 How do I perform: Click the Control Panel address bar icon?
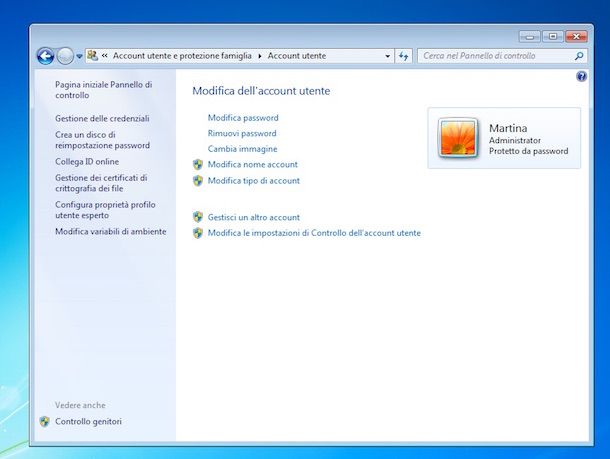tap(93, 56)
